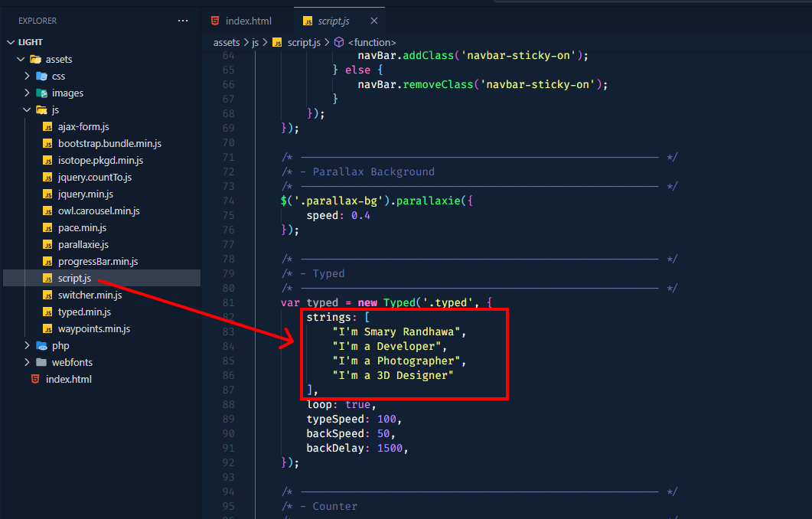Expand the css folder chevron
The height and width of the screenshot is (519, 812).
click(x=27, y=76)
